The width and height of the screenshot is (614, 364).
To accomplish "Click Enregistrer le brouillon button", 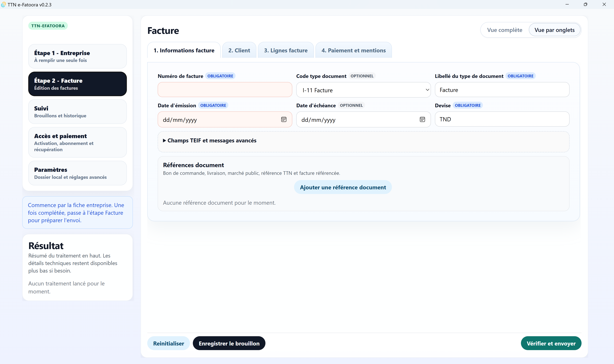I will [229, 343].
